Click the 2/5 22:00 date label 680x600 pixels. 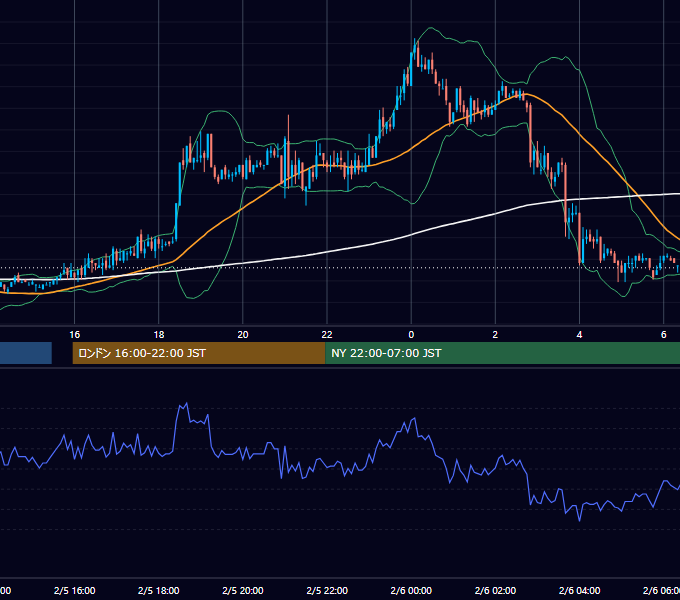coord(327,590)
